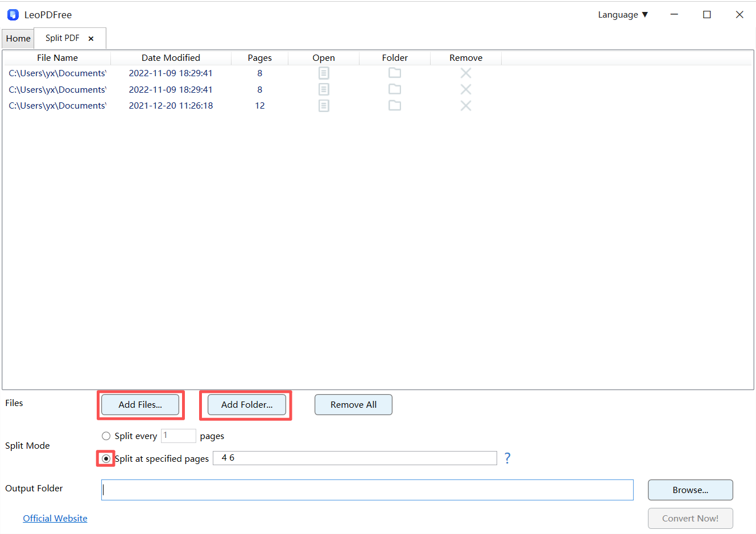Viewport: 756px width, 534px height.
Task: Click the blue question mark help icon
Action: [507, 458]
